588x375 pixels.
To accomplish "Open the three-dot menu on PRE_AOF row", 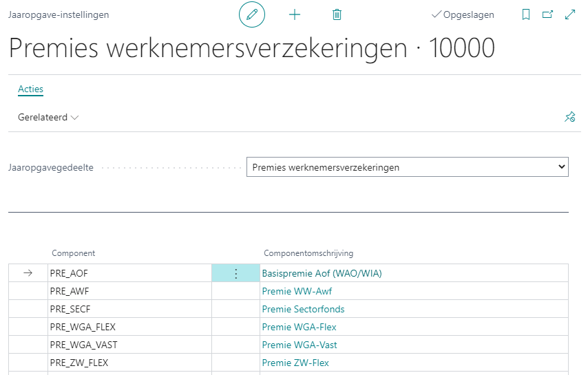I will click(x=235, y=273).
